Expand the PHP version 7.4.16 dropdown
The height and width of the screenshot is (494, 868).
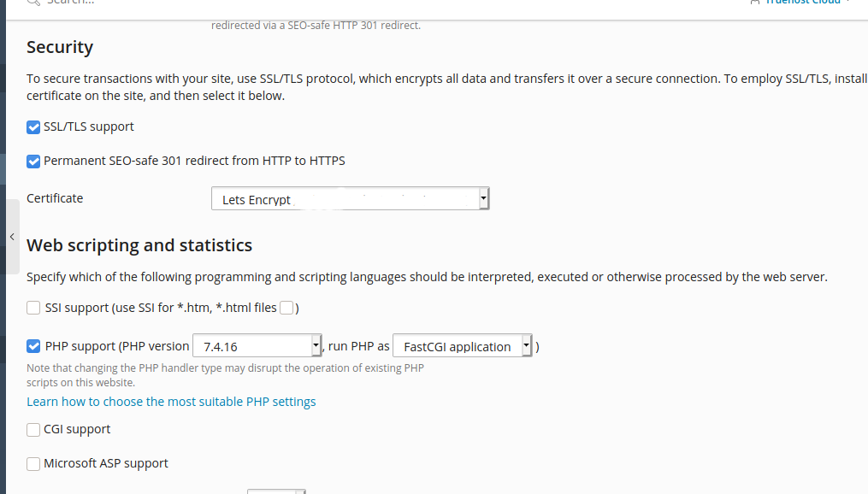click(257, 346)
